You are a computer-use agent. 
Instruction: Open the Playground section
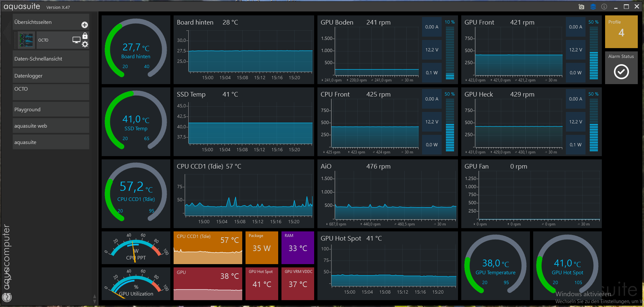click(x=51, y=109)
